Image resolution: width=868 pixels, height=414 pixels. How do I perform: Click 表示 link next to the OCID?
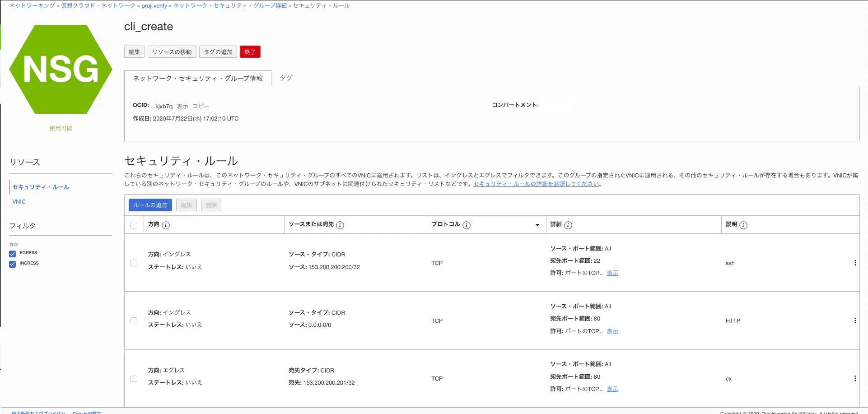(182, 107)
